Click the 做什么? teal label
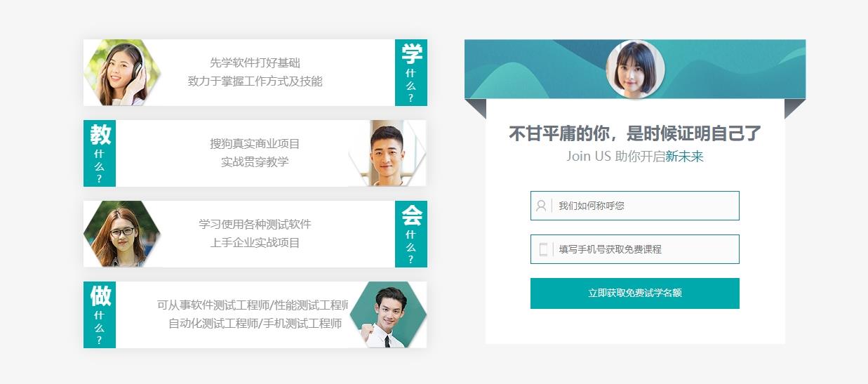This screenshot has height=384, width=868. click(100, 315)
